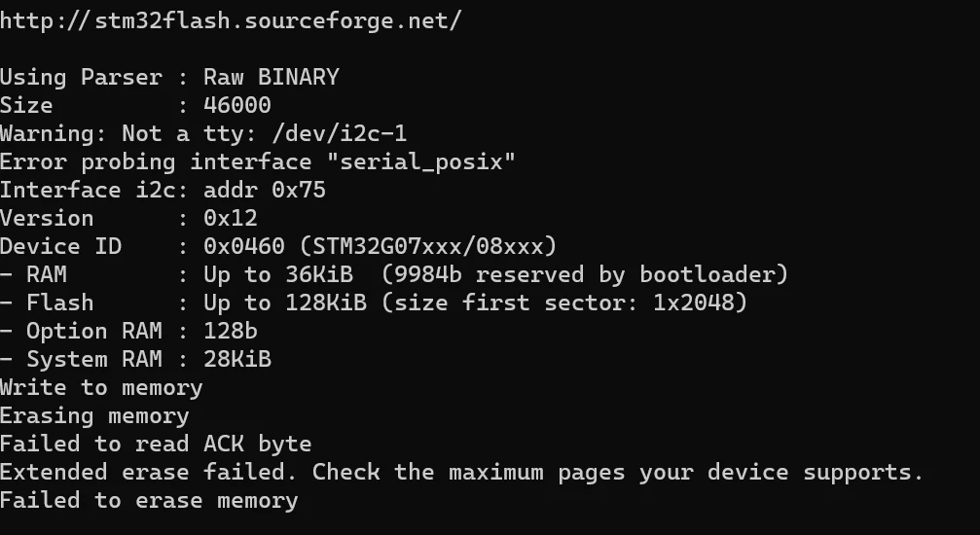
Task: Click the stm32flash.sourceforge.net URL
Action: 231,20
